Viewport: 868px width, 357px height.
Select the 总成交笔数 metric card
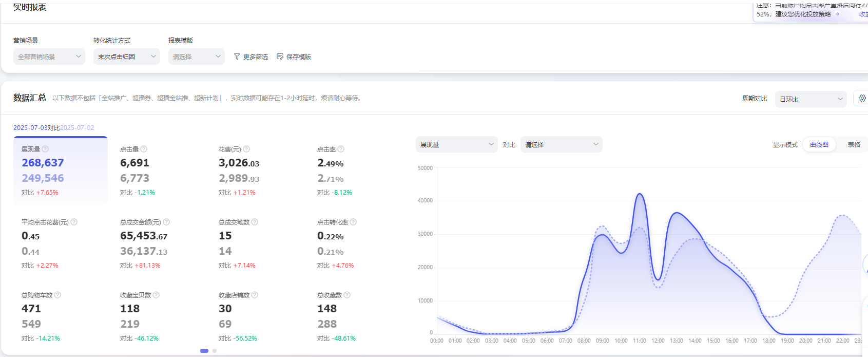pos(257,243)
